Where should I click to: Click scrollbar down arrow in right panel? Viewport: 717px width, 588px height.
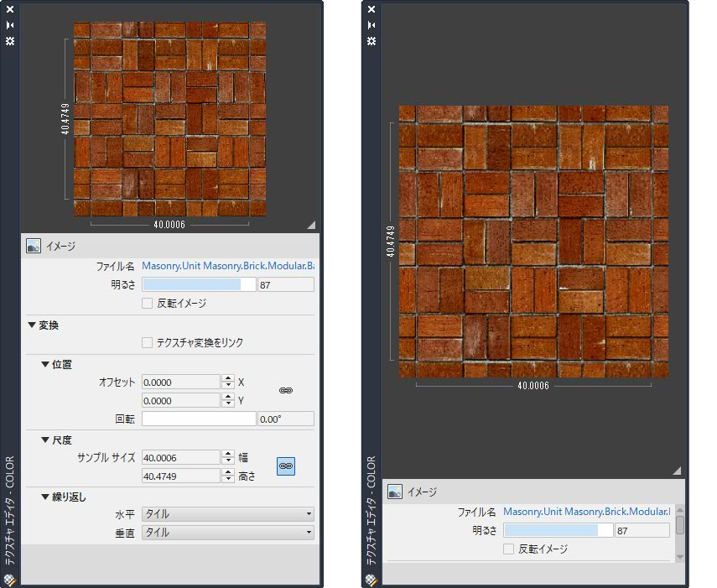tap(680, 556)
